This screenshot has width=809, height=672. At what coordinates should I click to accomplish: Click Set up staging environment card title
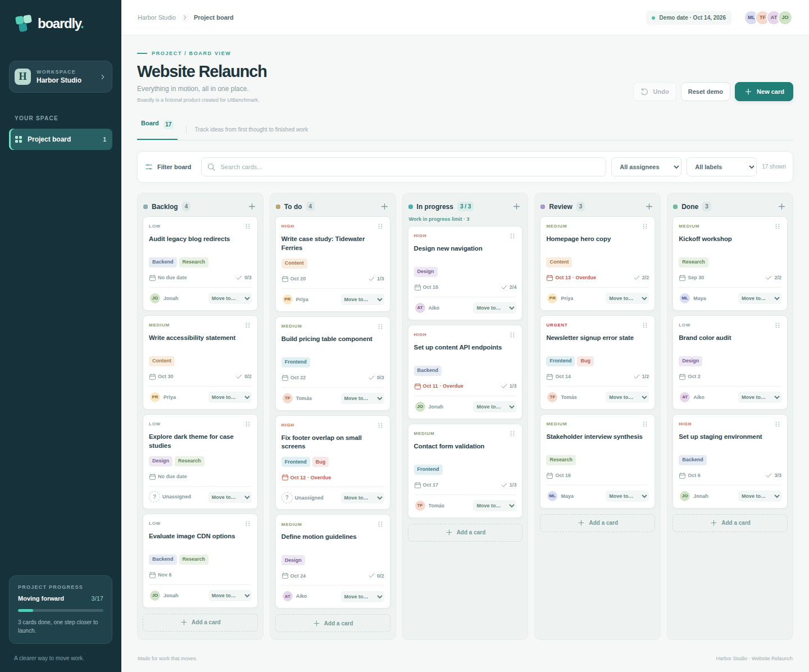(720, 437)
